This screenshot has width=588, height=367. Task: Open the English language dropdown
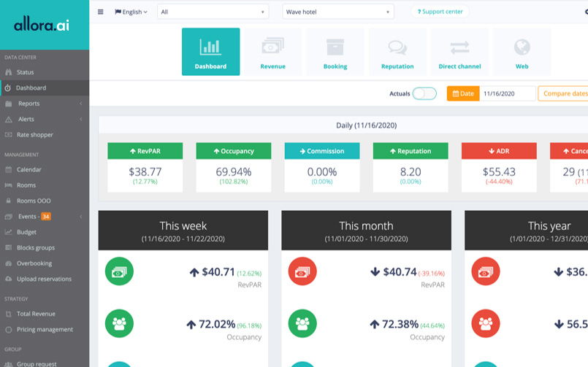pos(131,12)
